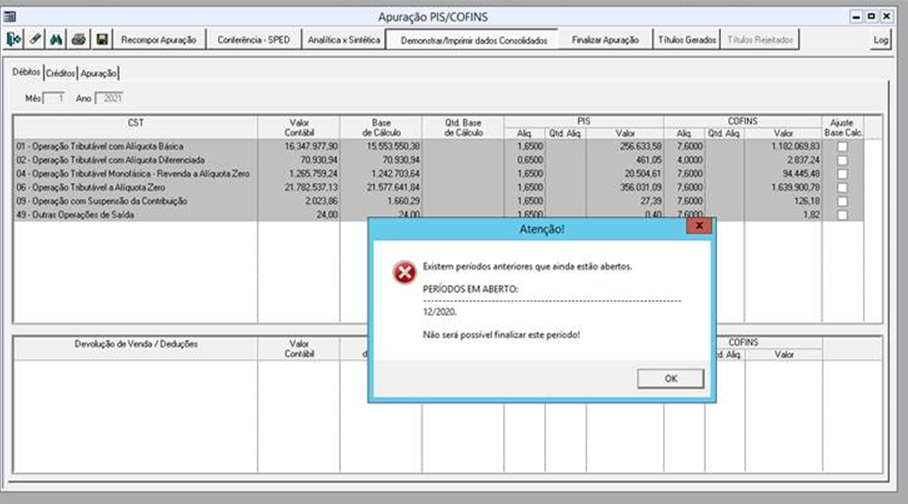Screen dimensions: 908x504
Task: Toggle Ajuste Base Calc. checkbox for CST 04
Action: click(x=843, y=174)
